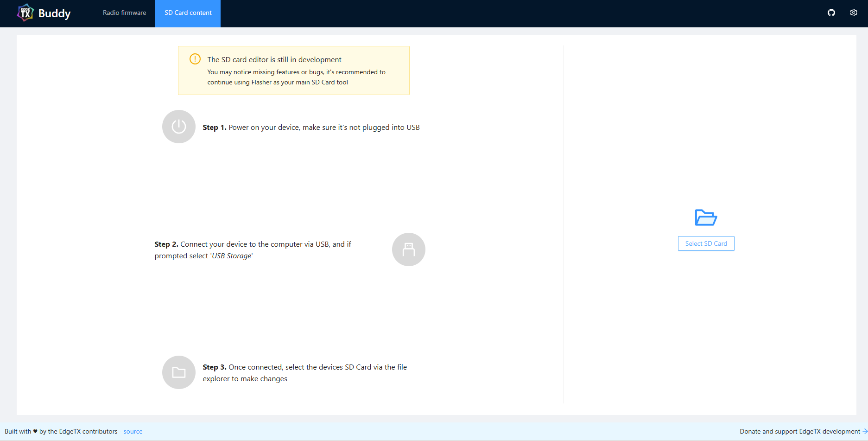Switch to the Radio firmware tab

[x=124, y=13]
